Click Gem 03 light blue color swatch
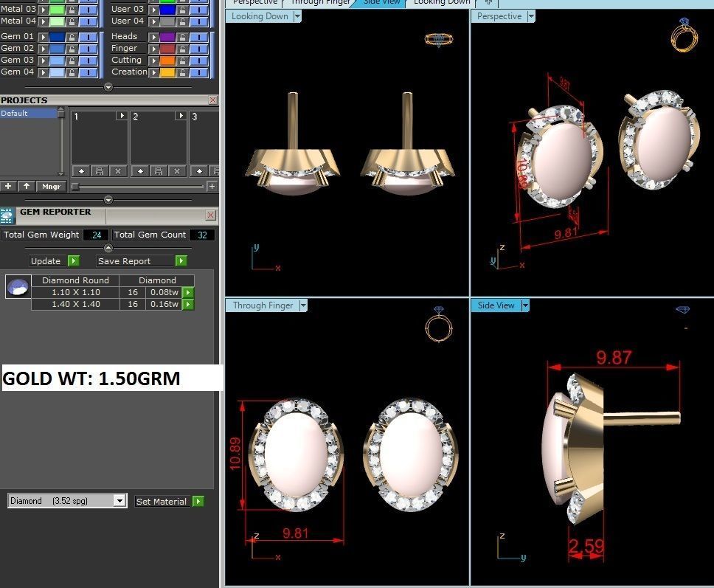 pyautogui.click(x=57, y=60)
